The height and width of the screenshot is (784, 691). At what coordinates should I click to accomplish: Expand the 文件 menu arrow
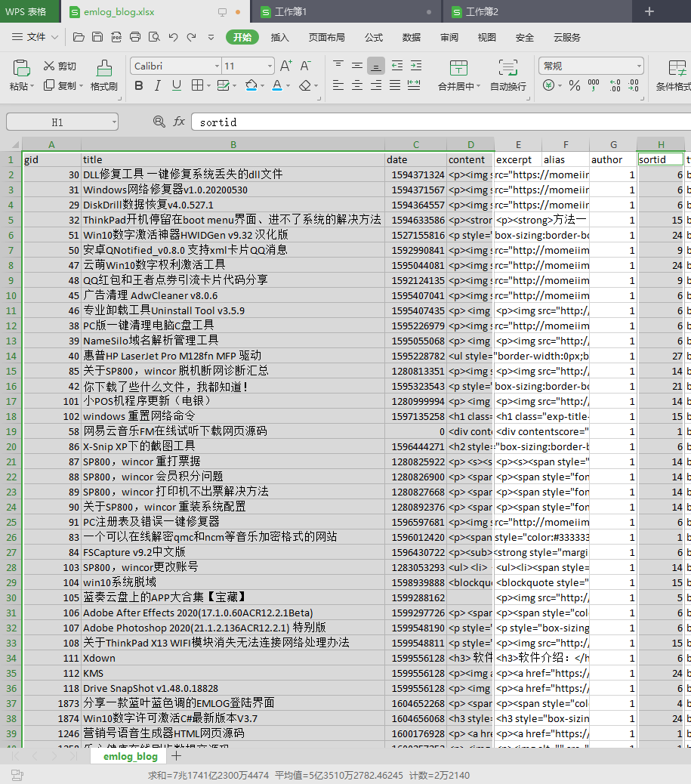pyautogui.click(x=55, y=37)
